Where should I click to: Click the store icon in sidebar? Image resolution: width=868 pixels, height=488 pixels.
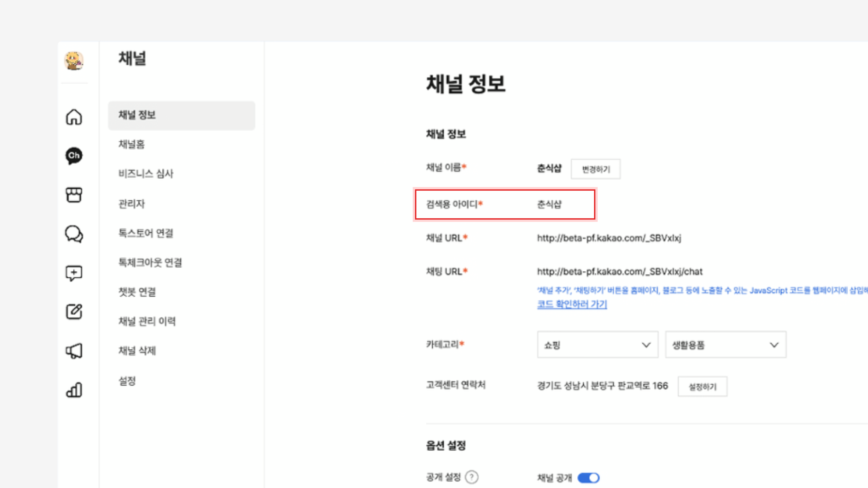[x=74, y=195]
